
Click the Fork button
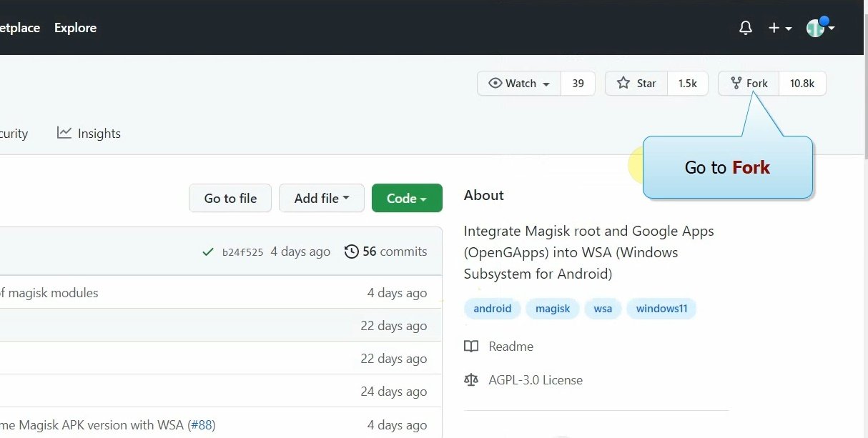coord(749,84)
